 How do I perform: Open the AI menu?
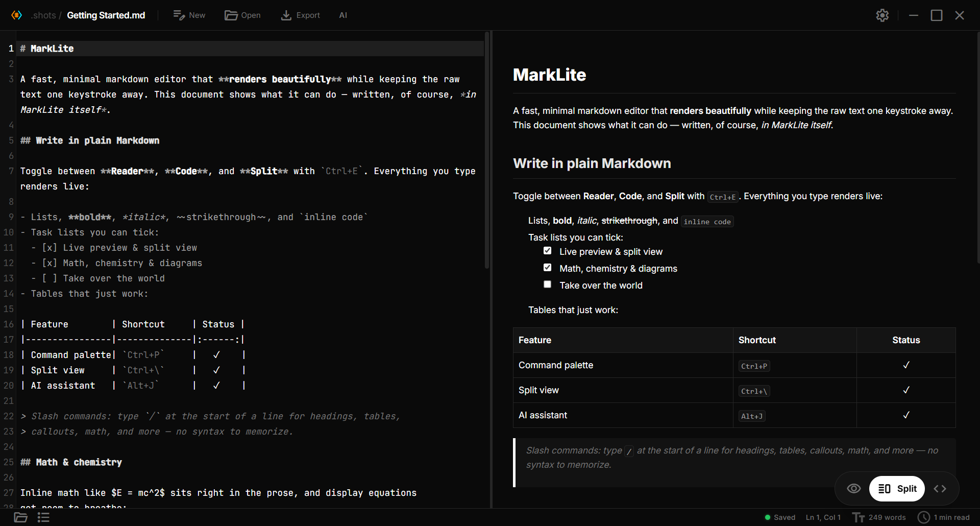tap(343, 15)
